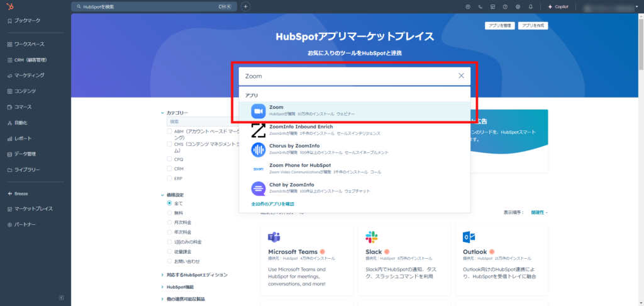
Task: Check the ERP category checkbox
Action: pyautogui.click(x=169, y=179)
